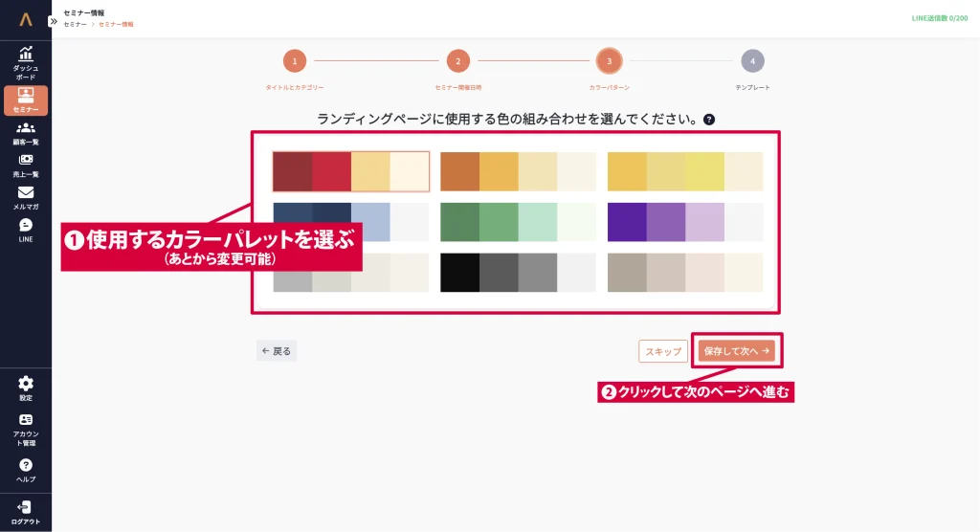Expand the sidebar with the chevron arrow
Viewport: 980px width, 532px height.
coord(55,20)
